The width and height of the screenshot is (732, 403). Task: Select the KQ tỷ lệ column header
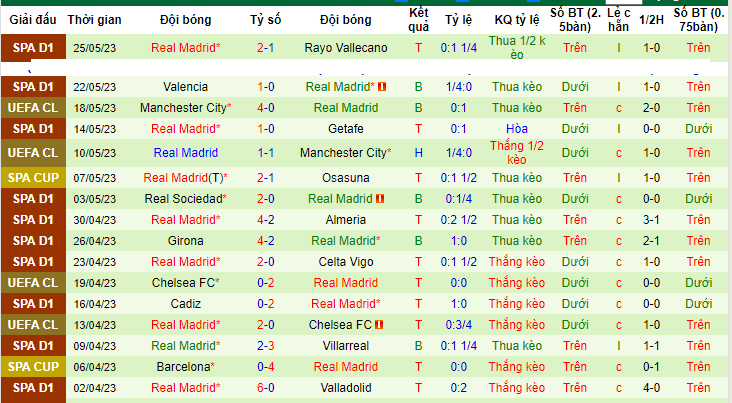tap(517, 20)
